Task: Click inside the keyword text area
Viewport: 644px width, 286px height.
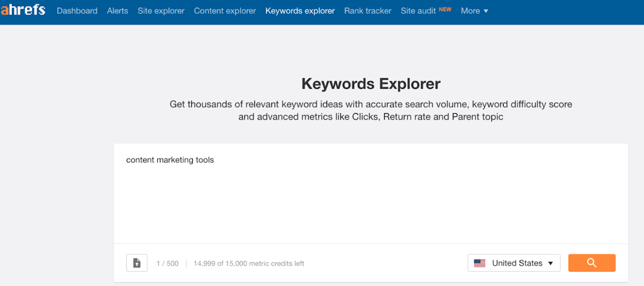Action: (371, 193)
